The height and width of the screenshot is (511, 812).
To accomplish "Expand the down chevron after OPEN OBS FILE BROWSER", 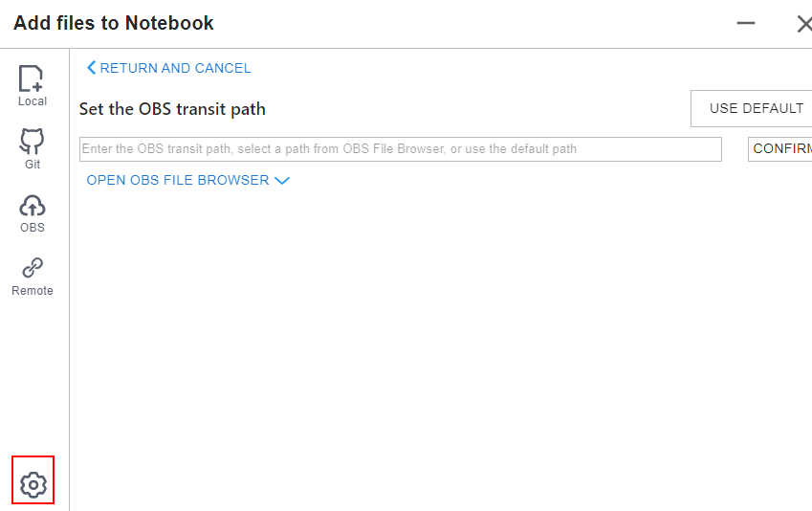I will [282, 180].
